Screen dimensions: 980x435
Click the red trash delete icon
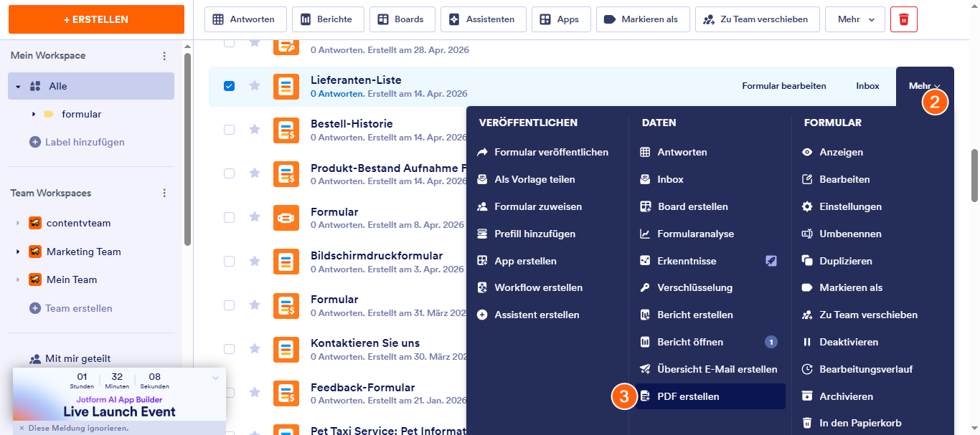(x=904, y=19)
